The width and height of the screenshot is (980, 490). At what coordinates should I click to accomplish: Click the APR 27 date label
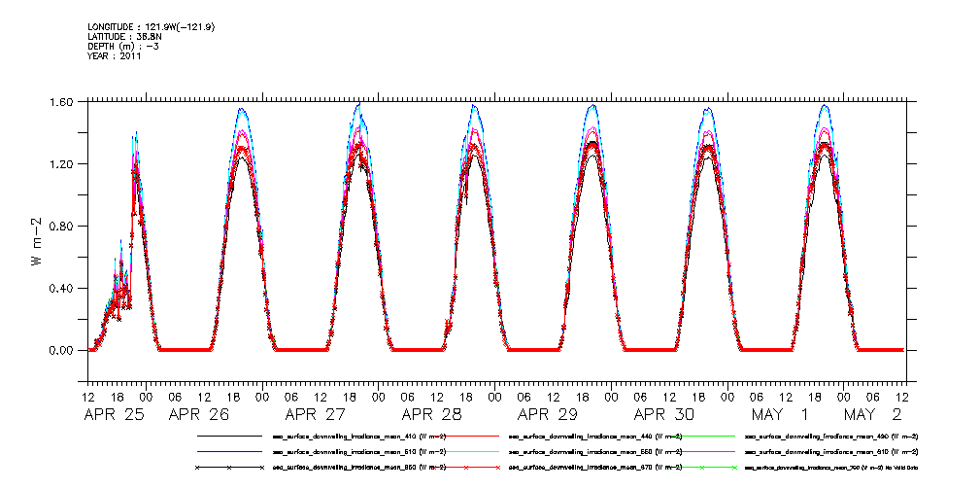point(316,414)
